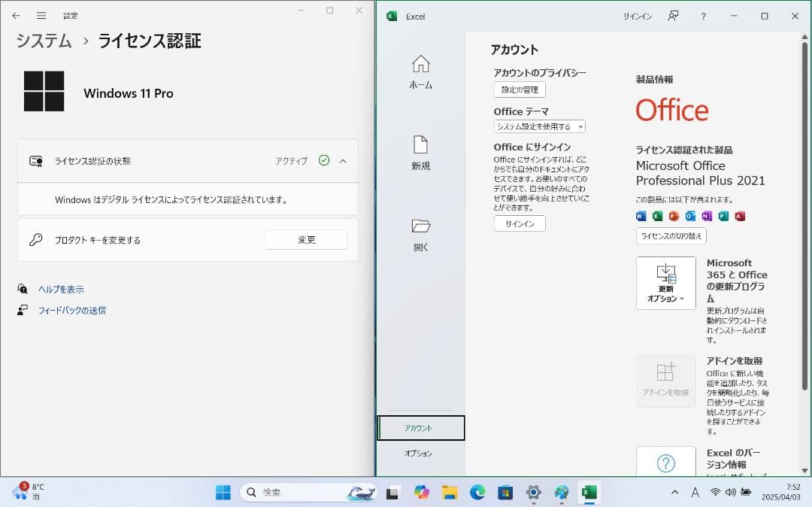
Task: Click サインイン in the Excel title bar
Action: tap(638, 17)
